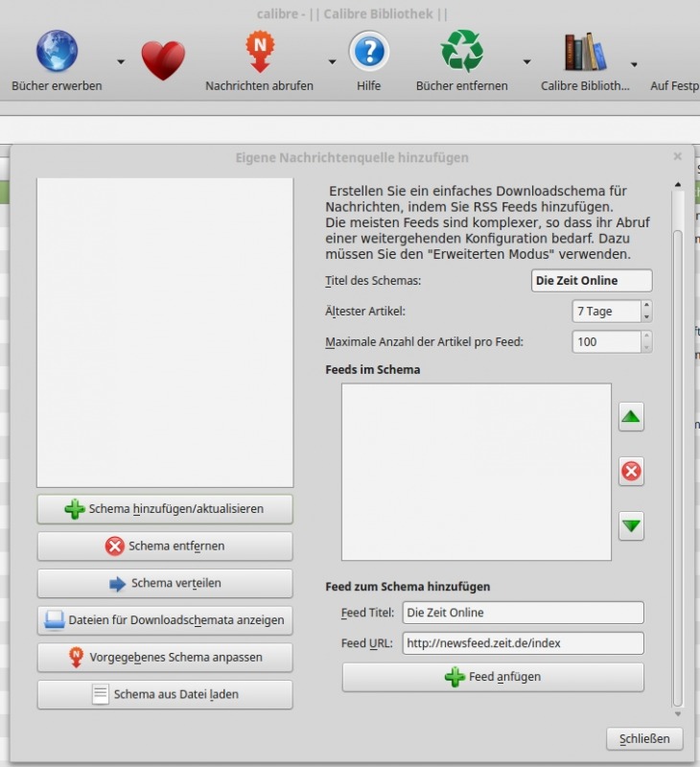Click the Bücher erwerben globe icon
This screenshot has width=700, height=767.
coord(57,52)
